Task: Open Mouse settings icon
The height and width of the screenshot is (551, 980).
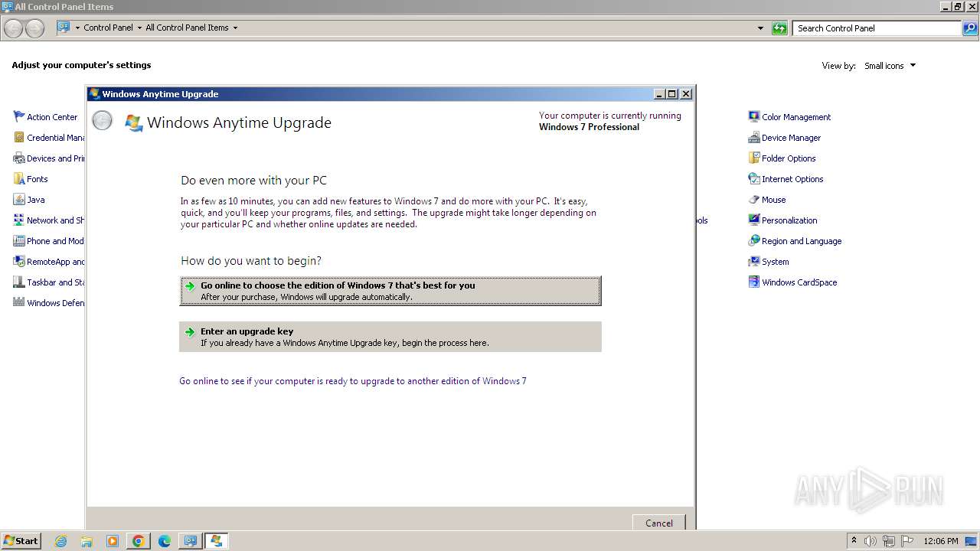Action: click(x=754, y=199)
